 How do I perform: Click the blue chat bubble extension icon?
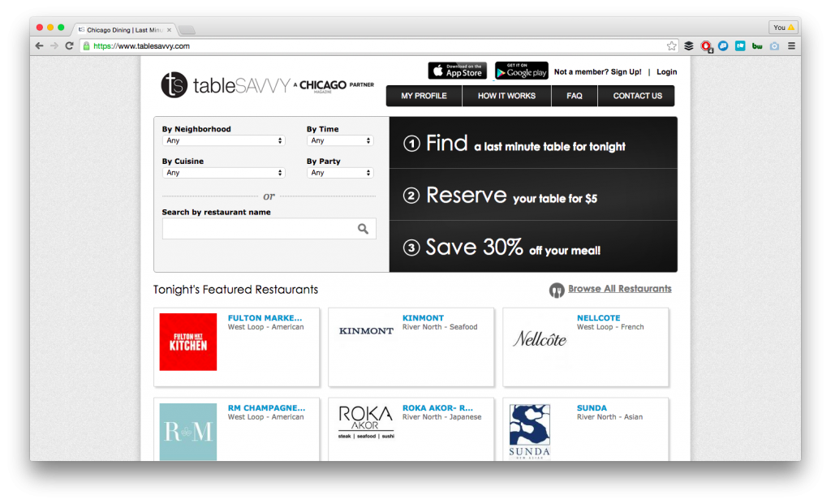(723, 46)
